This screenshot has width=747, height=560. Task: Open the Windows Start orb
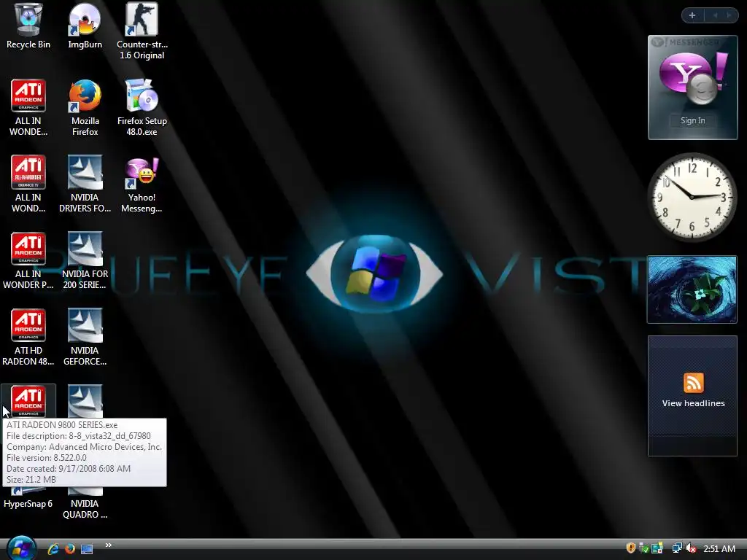pos(21,548)
